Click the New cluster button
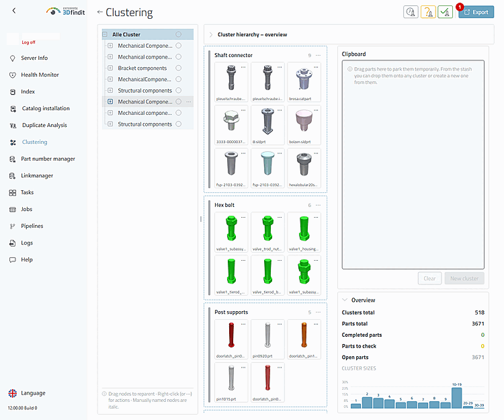Image resolution: width=504 pixels, height=420 pixels. click(x=464, y=278)
